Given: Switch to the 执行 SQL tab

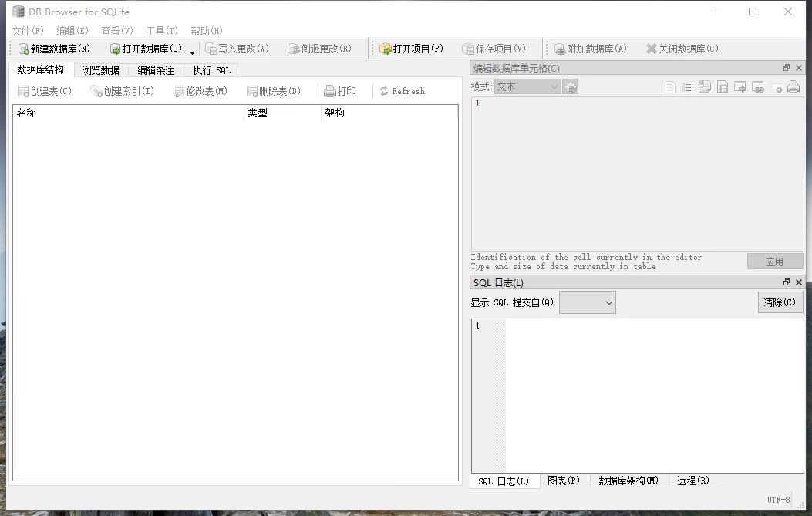Looking at the screenshot, I should click(x=211, y=70).
